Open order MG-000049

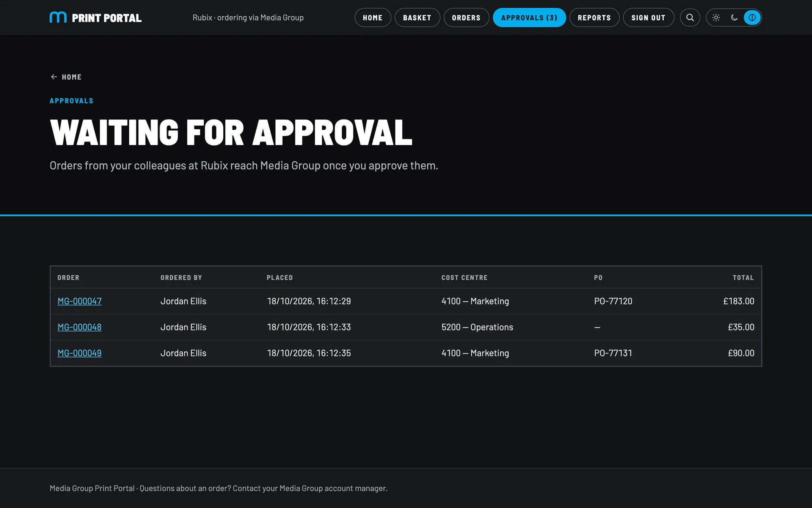[80, 353]
